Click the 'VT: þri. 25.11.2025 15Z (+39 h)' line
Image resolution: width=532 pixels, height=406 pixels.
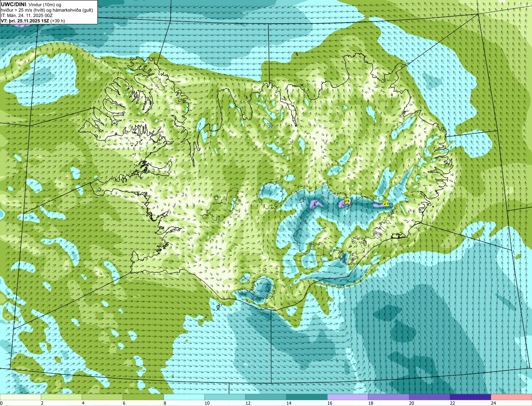pyautogui.click(x=33, y=21)
